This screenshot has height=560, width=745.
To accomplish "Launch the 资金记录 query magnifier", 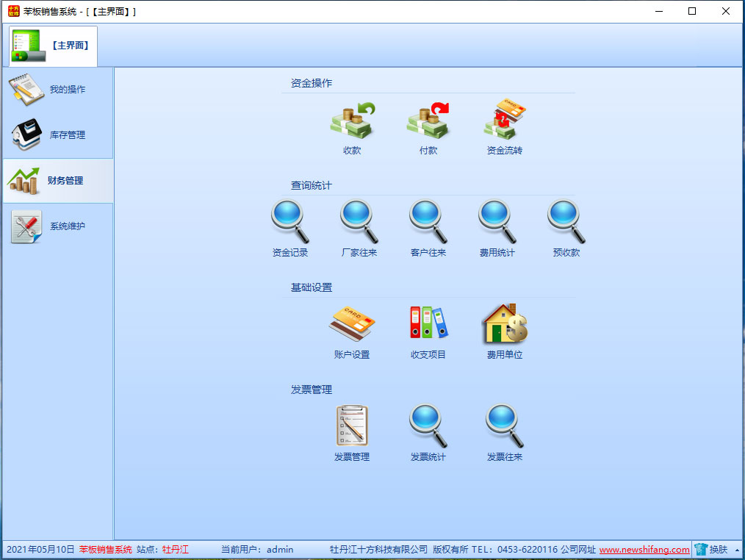I will pos(290,223).
